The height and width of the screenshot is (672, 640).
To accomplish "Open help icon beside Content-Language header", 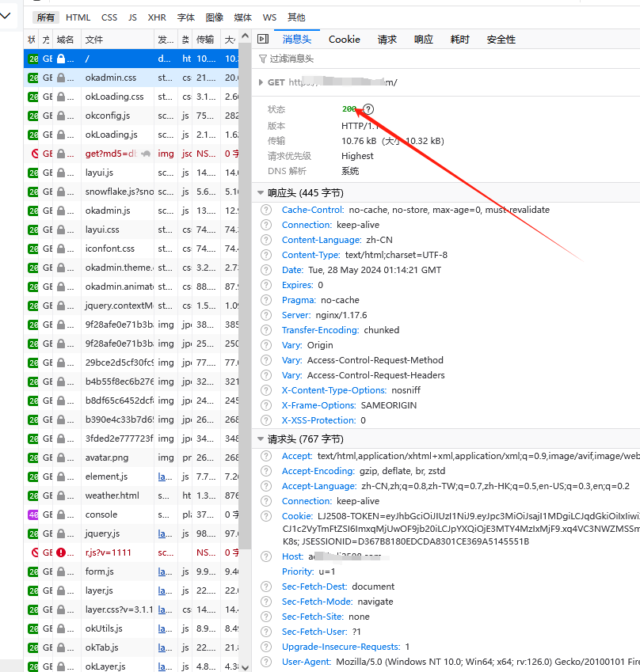I will point(266,240).
